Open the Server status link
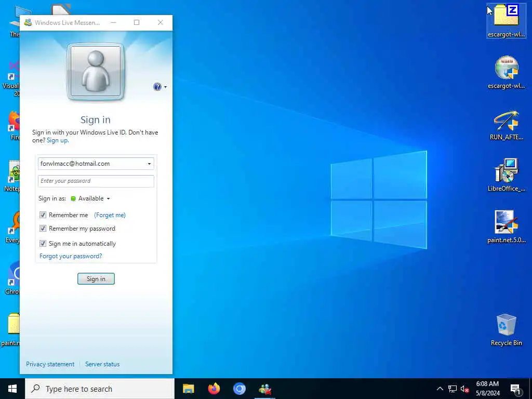532x399 pixels. point(102,364)
